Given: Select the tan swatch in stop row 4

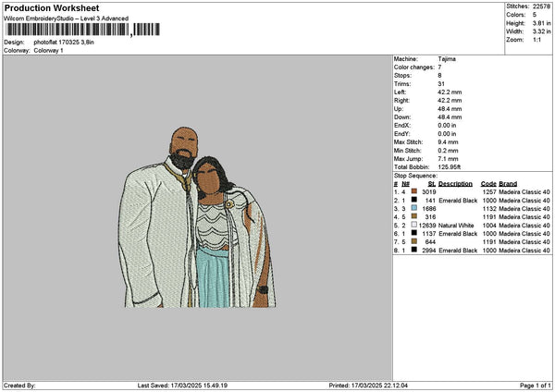Looking at the screenshot, I should [x=413, y=216].
